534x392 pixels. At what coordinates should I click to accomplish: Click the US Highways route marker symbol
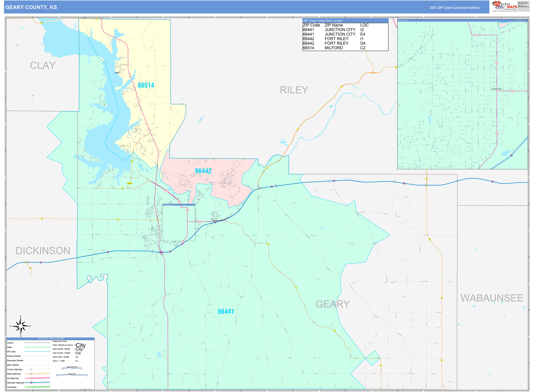[31, 378]
